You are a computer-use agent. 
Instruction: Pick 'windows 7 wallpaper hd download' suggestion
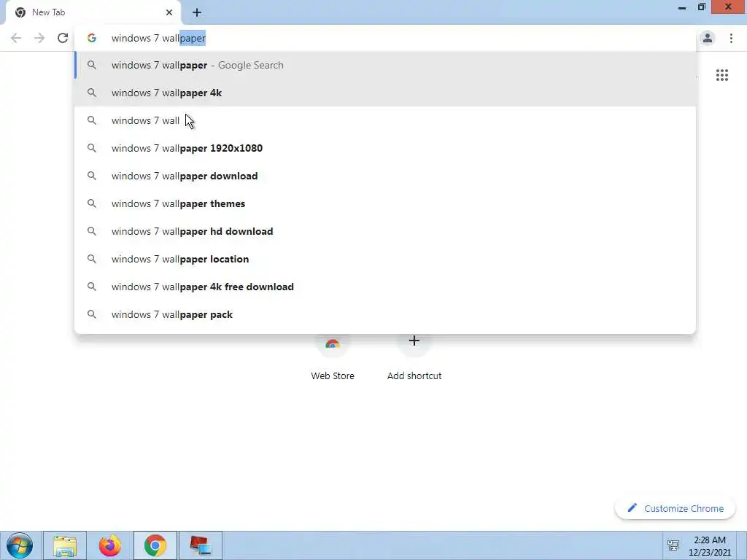point(385,231)
